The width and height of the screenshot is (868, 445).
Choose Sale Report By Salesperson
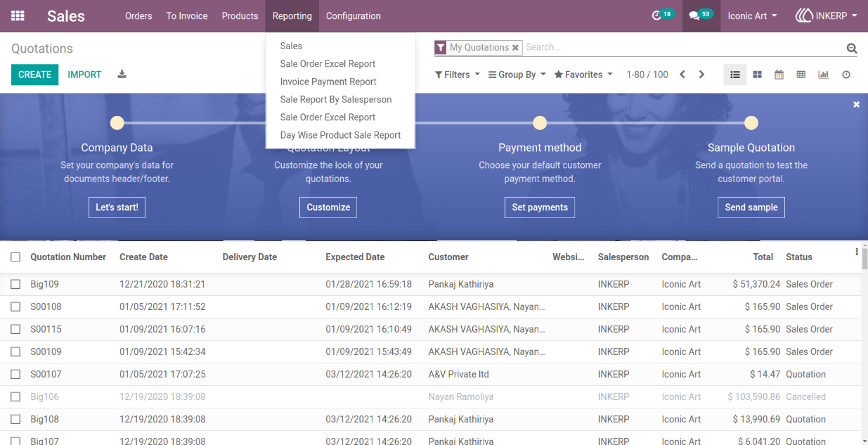pyautogui.click(x=336, y=99)
